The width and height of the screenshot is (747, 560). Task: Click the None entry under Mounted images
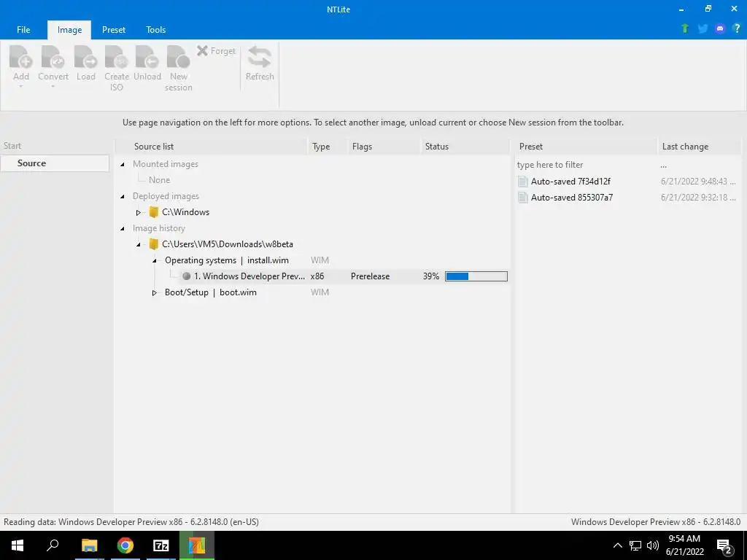(159, 180)
